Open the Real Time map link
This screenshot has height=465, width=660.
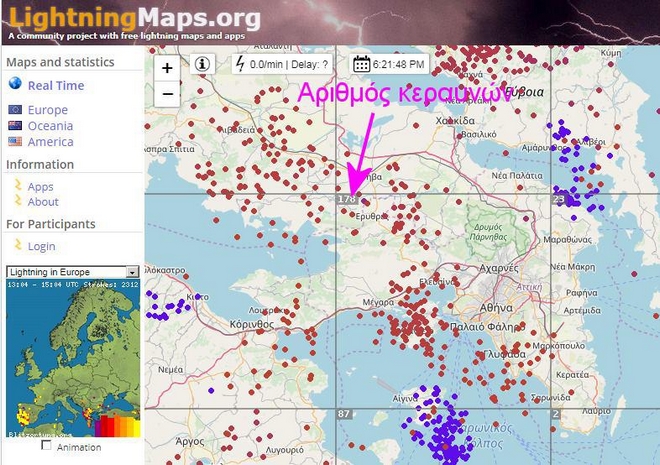[56, 86]
